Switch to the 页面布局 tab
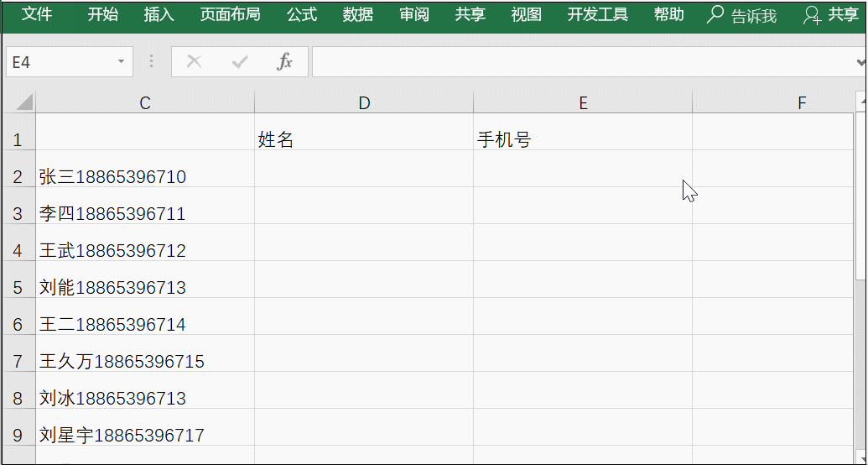 coord(231,14)
